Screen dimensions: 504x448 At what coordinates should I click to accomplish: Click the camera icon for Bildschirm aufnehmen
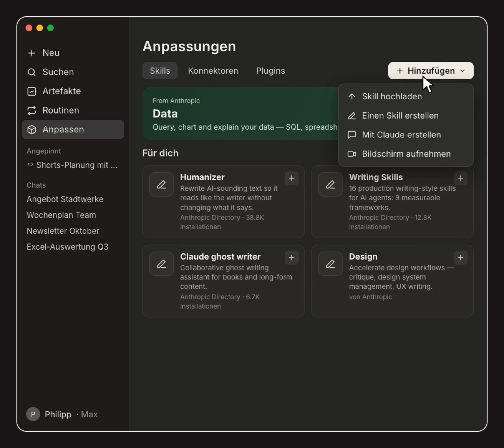(352, 154)
